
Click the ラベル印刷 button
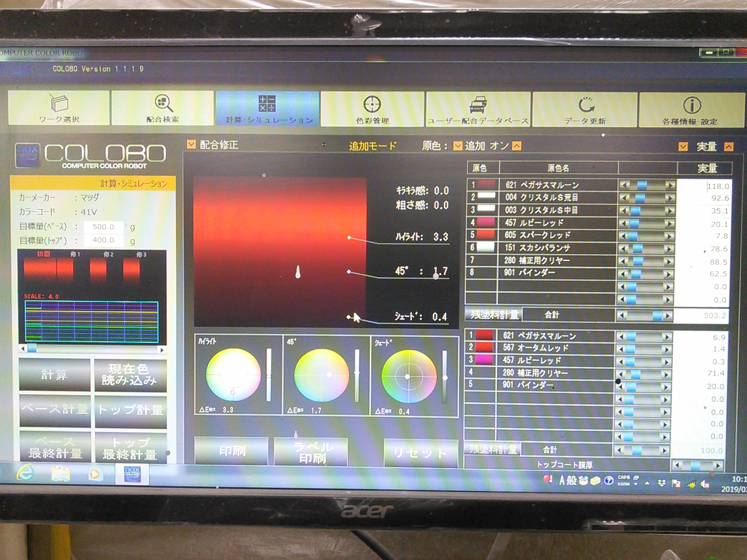coord(311,452)
